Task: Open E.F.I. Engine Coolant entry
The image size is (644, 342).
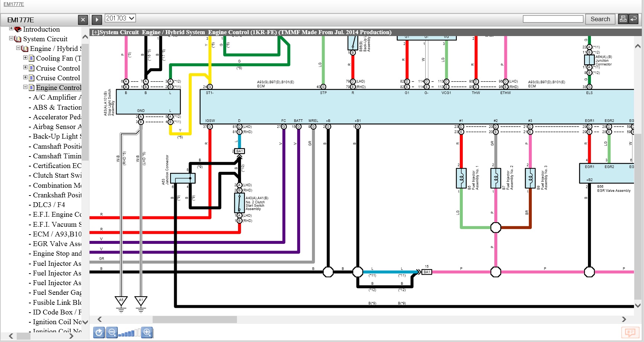Action: coord(57,214)
